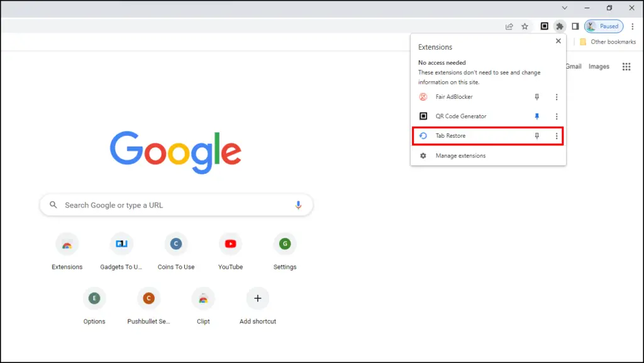The height and width of the screenshot is (363, 644).
Task: Open the Gadgets To Use shortcut
Action: [x=121, y=251]
